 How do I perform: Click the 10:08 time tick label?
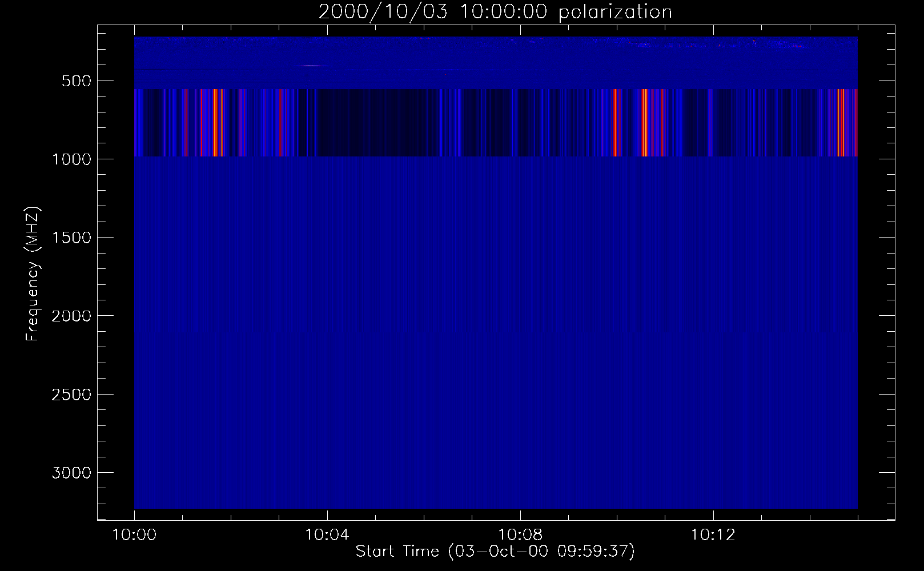(x=520, y=535)
